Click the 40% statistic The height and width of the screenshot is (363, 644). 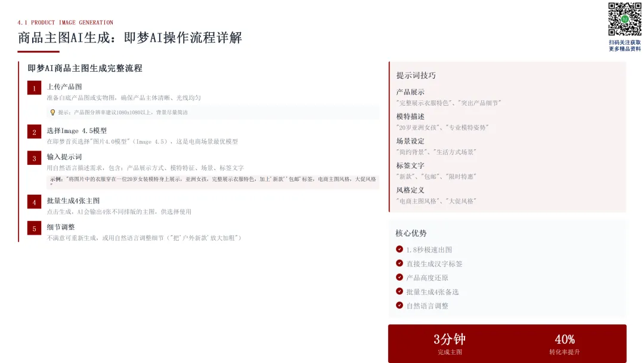[565, 340]
